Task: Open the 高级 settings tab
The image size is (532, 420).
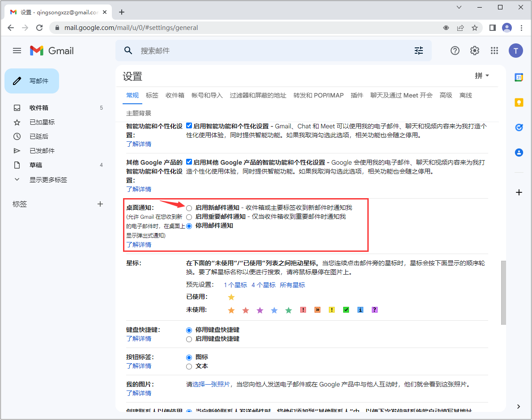Action: pos(446,95)
